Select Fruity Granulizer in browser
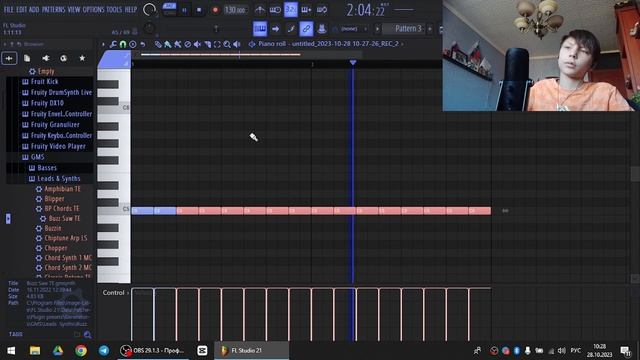640x360 pixels. (x=55, y=124)
